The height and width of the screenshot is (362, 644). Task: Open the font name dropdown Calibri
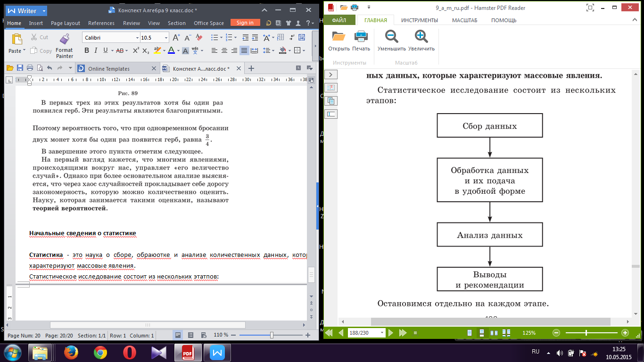pos(137,38)
